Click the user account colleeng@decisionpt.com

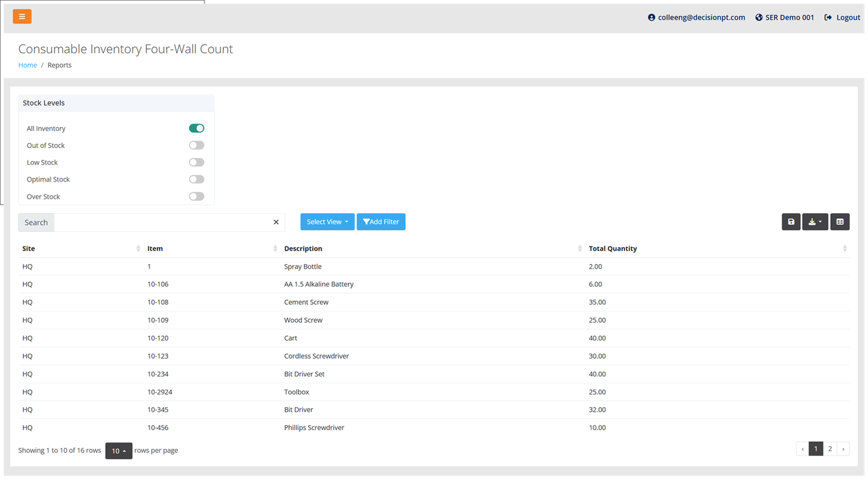696,17
